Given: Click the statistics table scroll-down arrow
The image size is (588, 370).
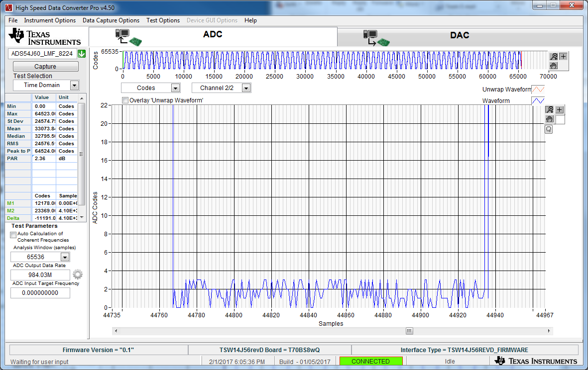Looking at the screenshot, I should click(82, 218).
